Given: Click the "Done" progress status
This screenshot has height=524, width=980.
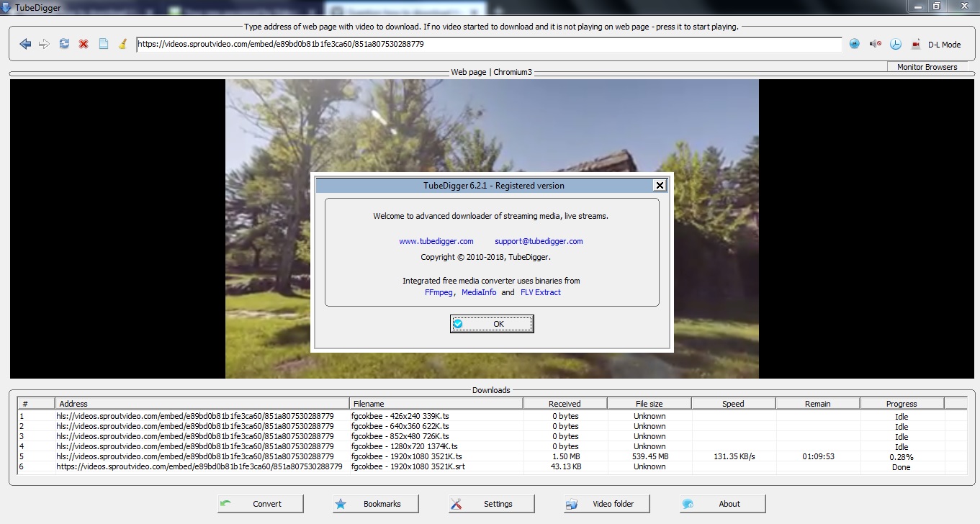Looking at the screenshot, I should pos(902,467).
